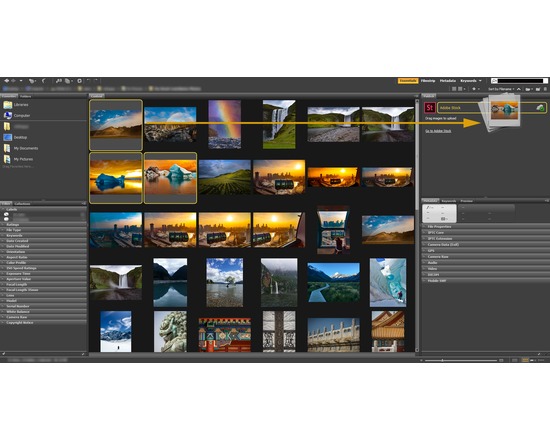
Task: Click the clear filter icon at Filter panel bottom
Action: click(x=83, y=354)
